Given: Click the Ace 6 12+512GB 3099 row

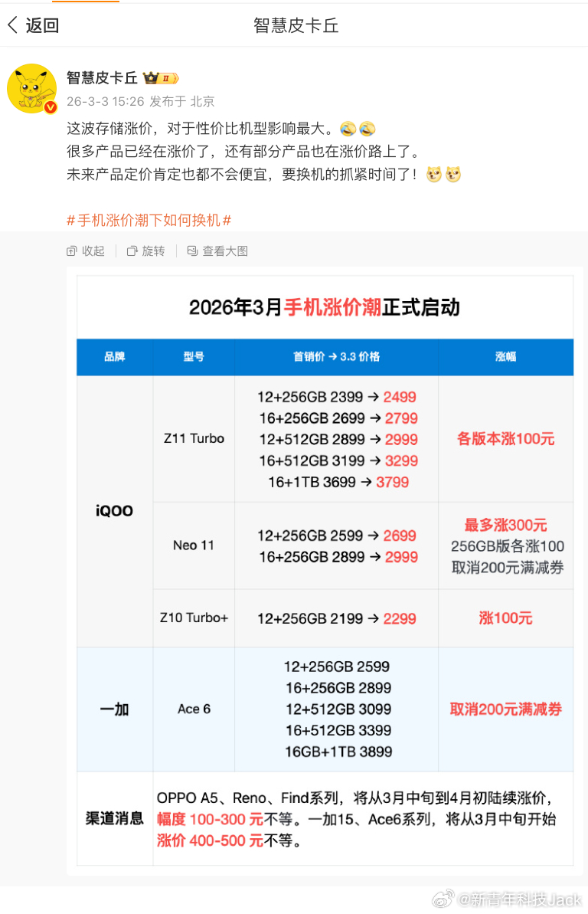Looking at the screenshot, I should [338, 709].
